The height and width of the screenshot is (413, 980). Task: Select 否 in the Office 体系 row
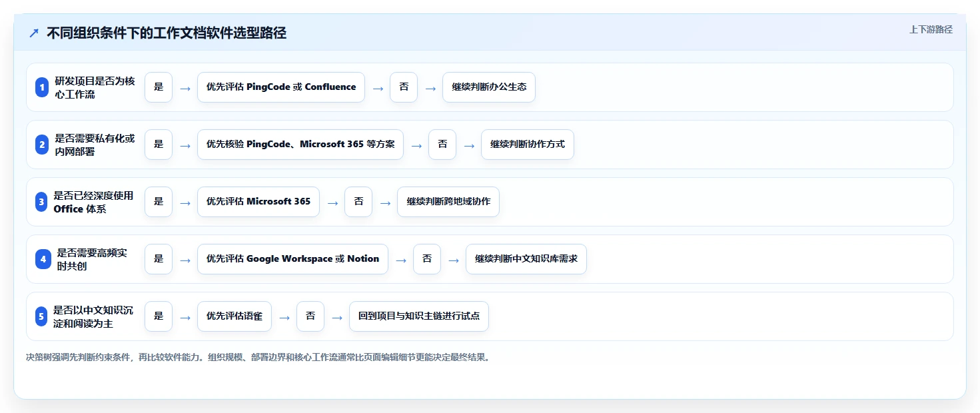[358, 202]
